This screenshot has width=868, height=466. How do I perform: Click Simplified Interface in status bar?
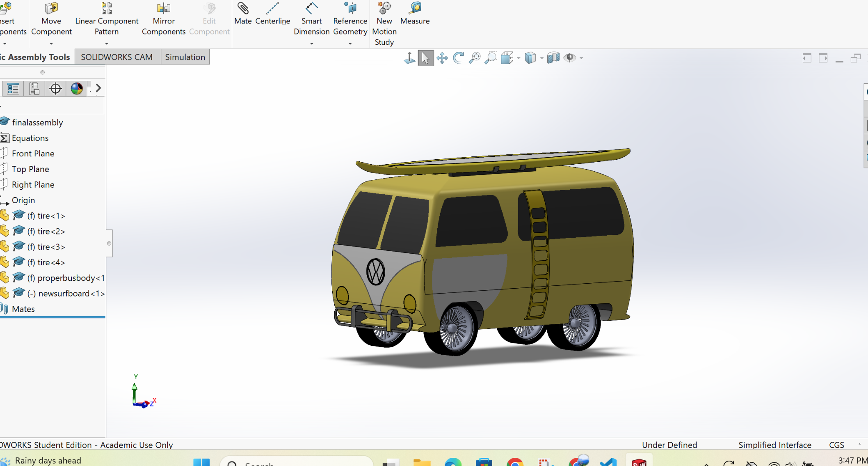tap(775, 445)
